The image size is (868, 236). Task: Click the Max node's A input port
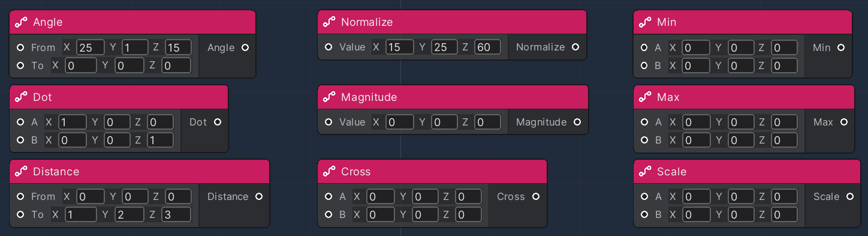coord(644,122)
